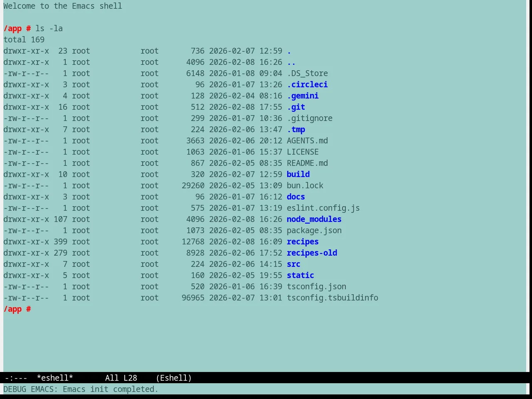Click the 'All L28' position indicator
The image size is (532, 399).
(121, 378)
